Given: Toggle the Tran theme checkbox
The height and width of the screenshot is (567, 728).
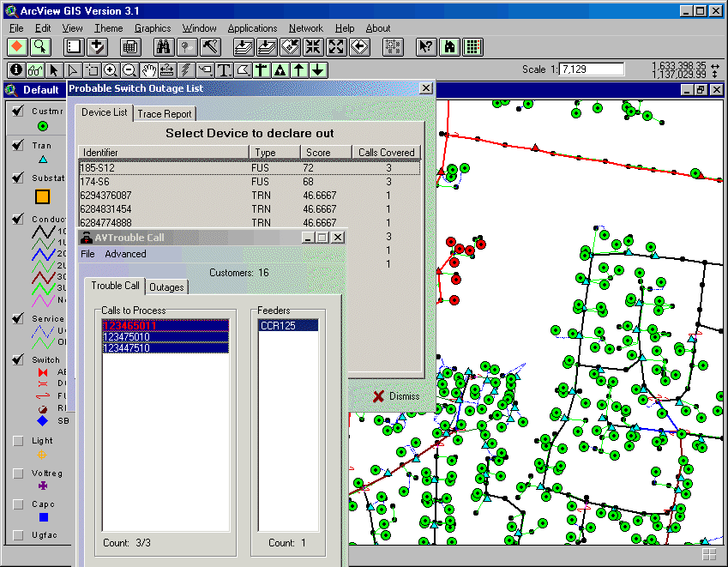Looking at the screenshot, I should pos(18,145).
